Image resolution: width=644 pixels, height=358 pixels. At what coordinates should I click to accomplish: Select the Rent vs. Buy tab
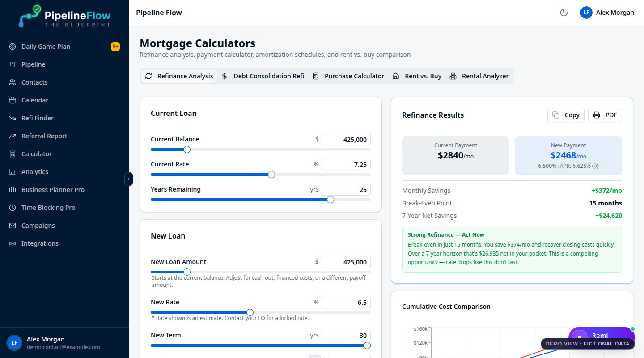point(417,76)
